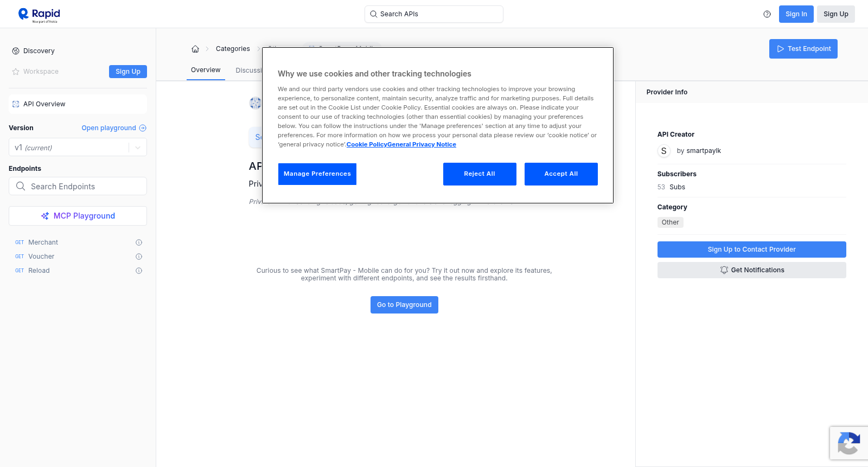
Task: Click the info icon beside Reload endpoint
Action: tap(139, 271)
